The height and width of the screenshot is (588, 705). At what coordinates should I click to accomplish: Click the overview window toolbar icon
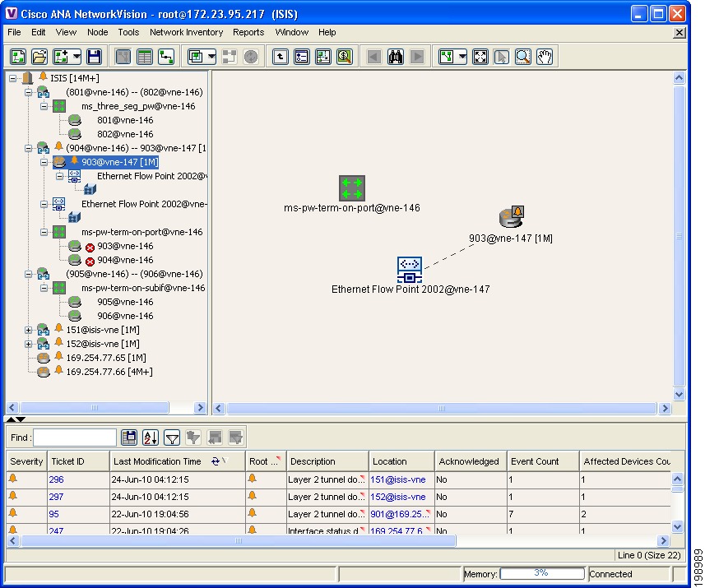coord(323,57)
